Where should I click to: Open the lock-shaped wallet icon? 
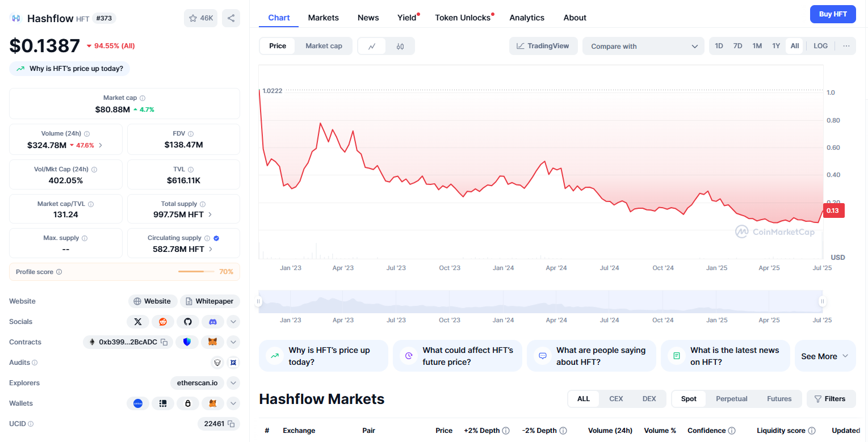188,403
